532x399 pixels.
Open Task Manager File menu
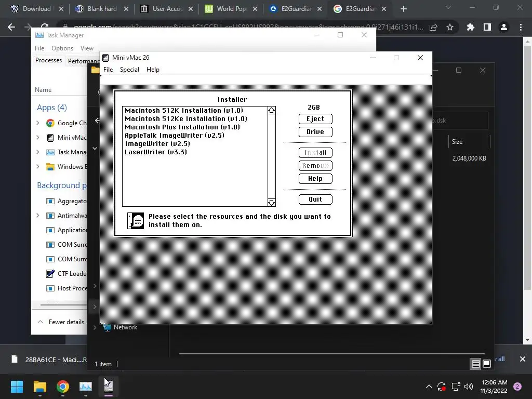coord(39,48)
